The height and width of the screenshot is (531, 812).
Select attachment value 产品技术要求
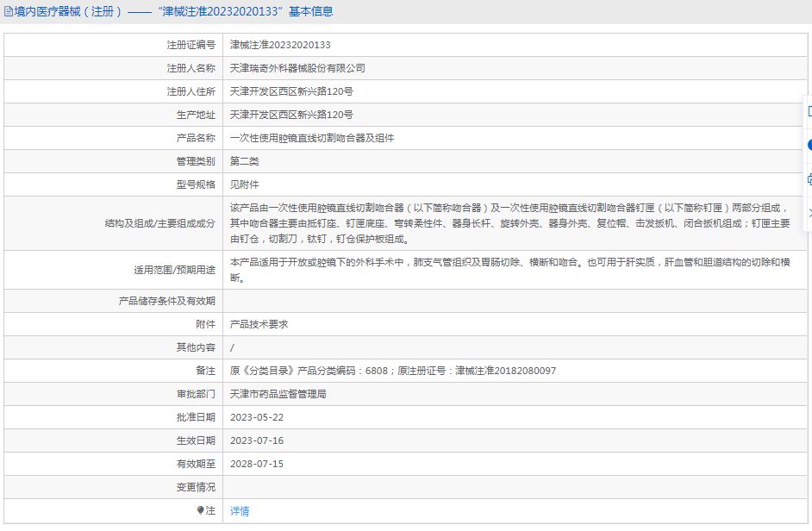click(x=259, y=324)
